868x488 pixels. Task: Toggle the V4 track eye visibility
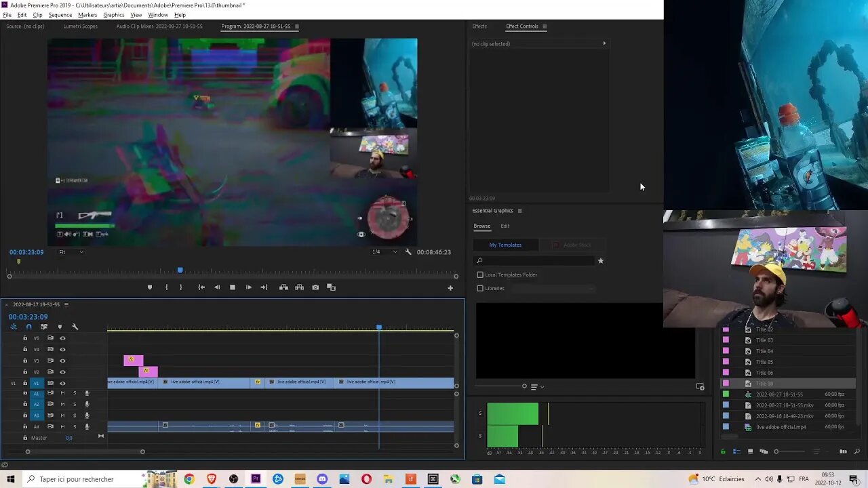coord(62,350)
